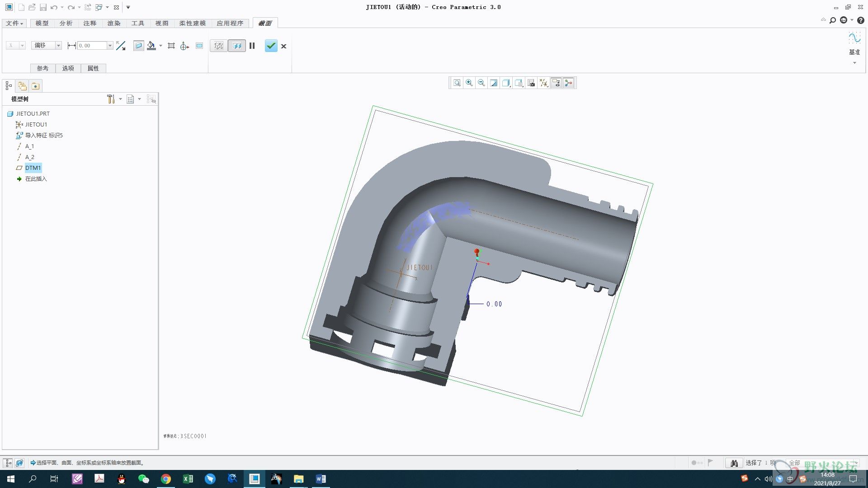This screenshot has height=488, width=868.
Task: Open the 选项 panel tab
Action: 68,68
